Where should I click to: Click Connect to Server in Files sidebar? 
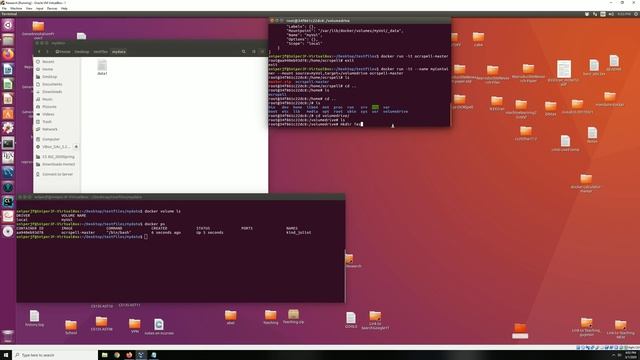[57, 174]
